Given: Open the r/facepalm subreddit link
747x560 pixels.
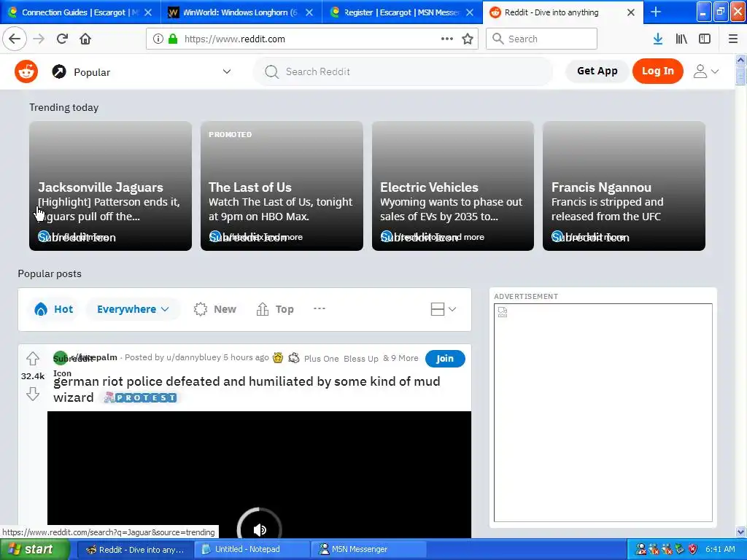Looking at the screenshot, I should pos(94,357).
